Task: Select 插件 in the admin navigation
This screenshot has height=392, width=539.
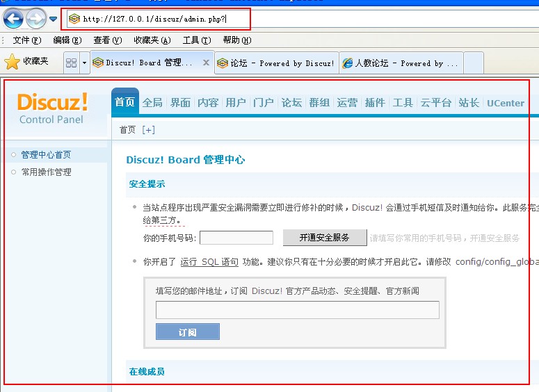Action: [x=375, y=103]
